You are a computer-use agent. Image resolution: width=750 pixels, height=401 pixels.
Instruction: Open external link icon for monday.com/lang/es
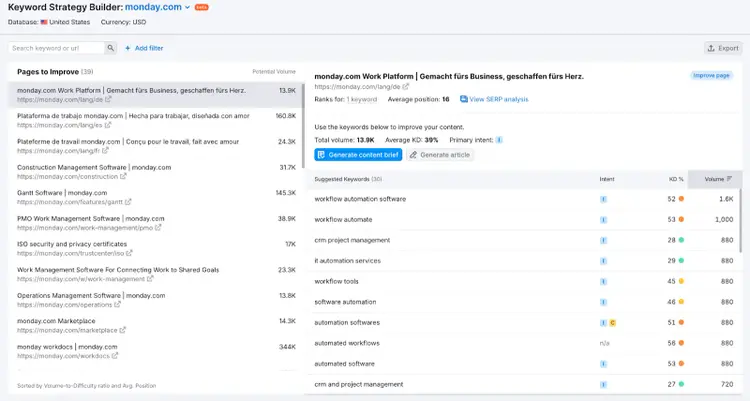tap(108, 125)
